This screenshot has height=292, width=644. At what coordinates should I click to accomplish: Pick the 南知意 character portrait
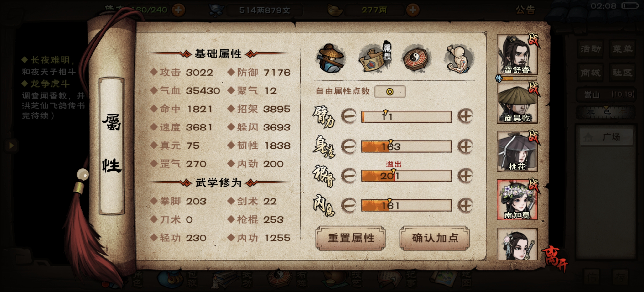tap(517, 200)
